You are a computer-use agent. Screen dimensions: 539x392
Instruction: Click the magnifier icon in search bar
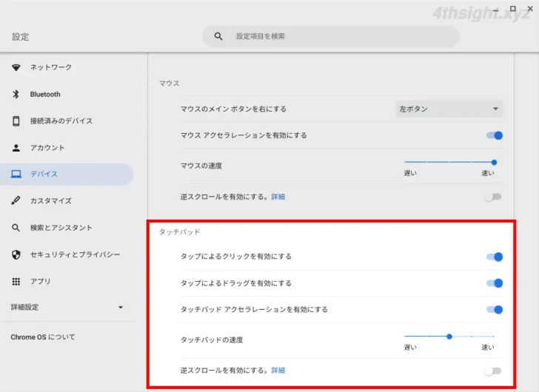[x=218, y=36]
